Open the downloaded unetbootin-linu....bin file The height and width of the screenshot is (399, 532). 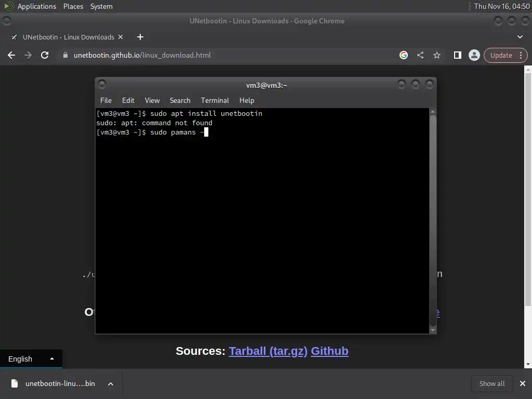click(54, 384)
